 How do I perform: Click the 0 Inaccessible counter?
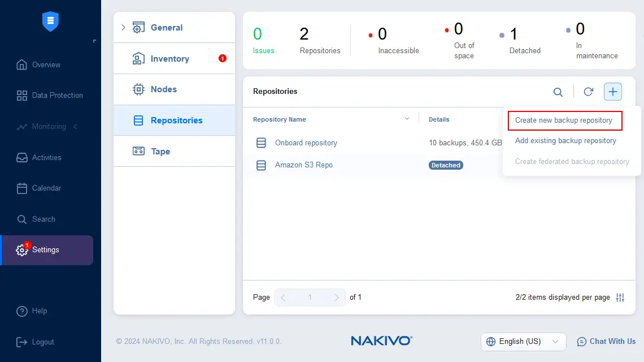pyautogui.click(x=394, y=40)
